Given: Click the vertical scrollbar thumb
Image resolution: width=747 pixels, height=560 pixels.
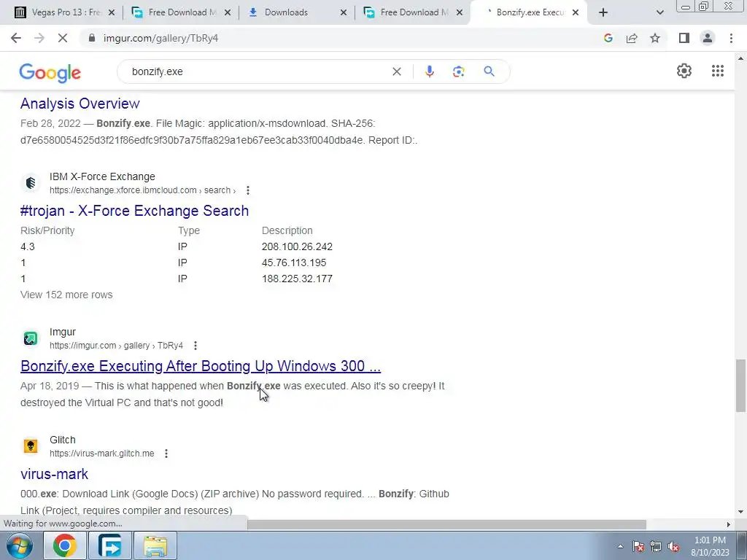Looking at the screenshot, I should click(x=740, y=386).
